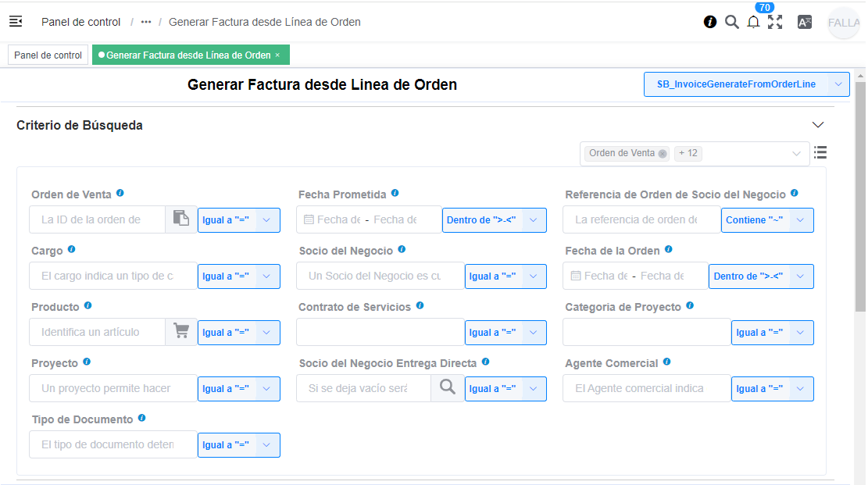The width and height of the screenshot is (868, 485).
Task: Open lookup magnifier for Socio del Negocio Entrega Directa
Action: [x=447, y=388]
